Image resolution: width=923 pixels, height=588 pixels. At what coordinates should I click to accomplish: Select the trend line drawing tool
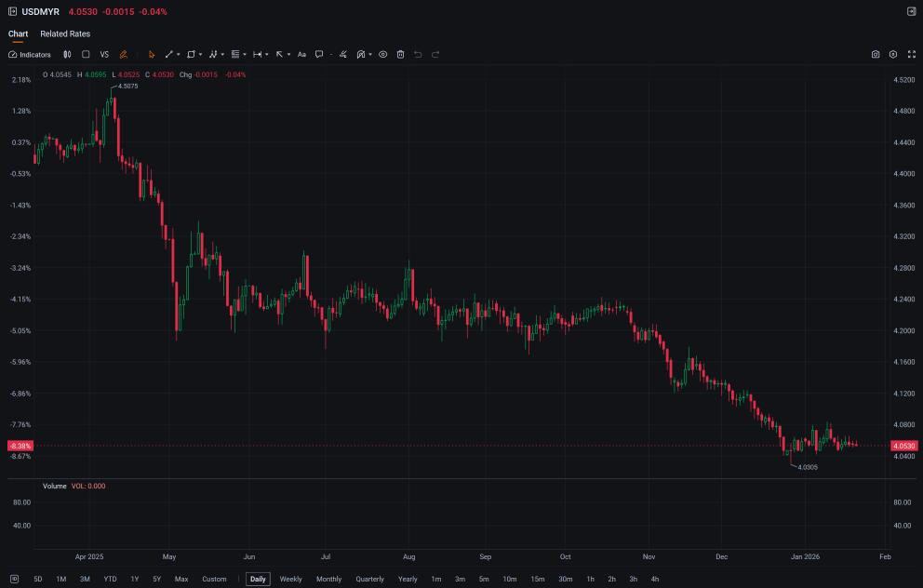point(169,55)
